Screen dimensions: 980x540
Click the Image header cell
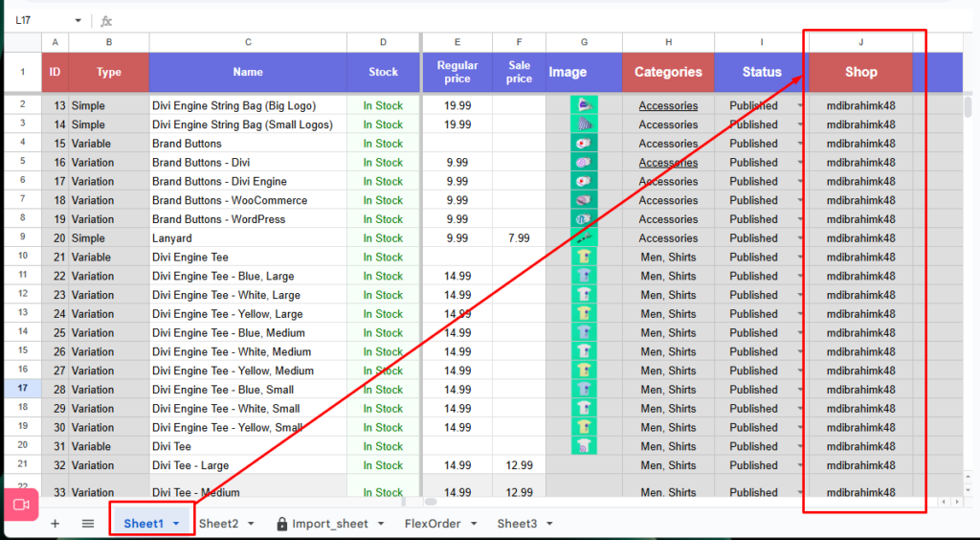[584, 72]
